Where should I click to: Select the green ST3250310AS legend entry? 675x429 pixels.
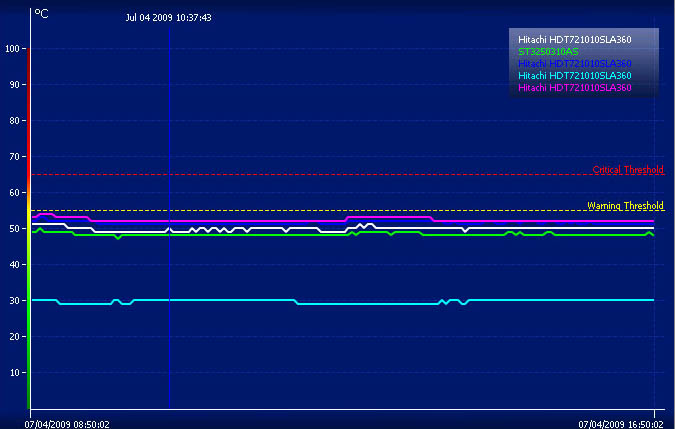pyautogui.click(x=548, y=52)
